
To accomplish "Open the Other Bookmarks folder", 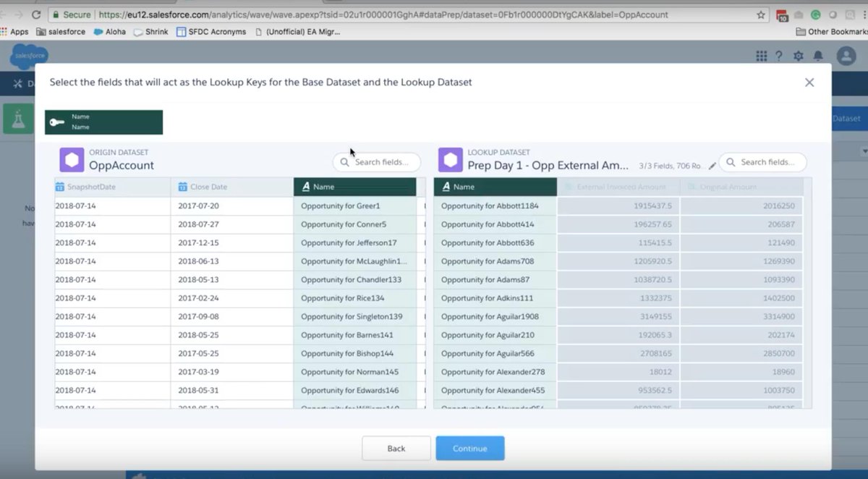I will (x=832, y=32).
